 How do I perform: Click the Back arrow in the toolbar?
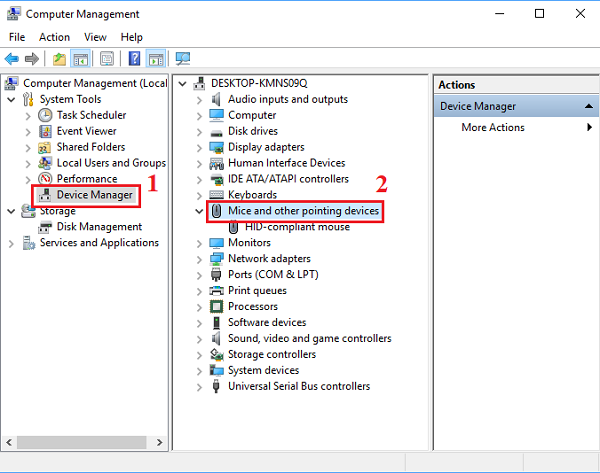tap(12, 59)
